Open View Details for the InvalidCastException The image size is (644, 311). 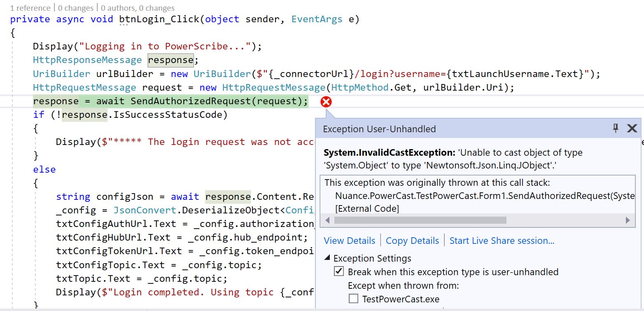(x=349, y=241)
